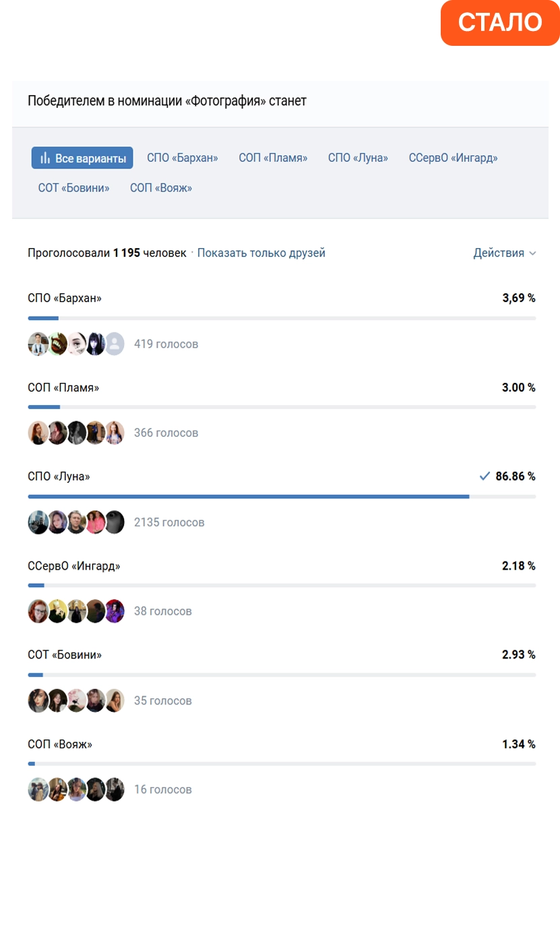Click the 2135 голосов count

click(x=169, y=522)
